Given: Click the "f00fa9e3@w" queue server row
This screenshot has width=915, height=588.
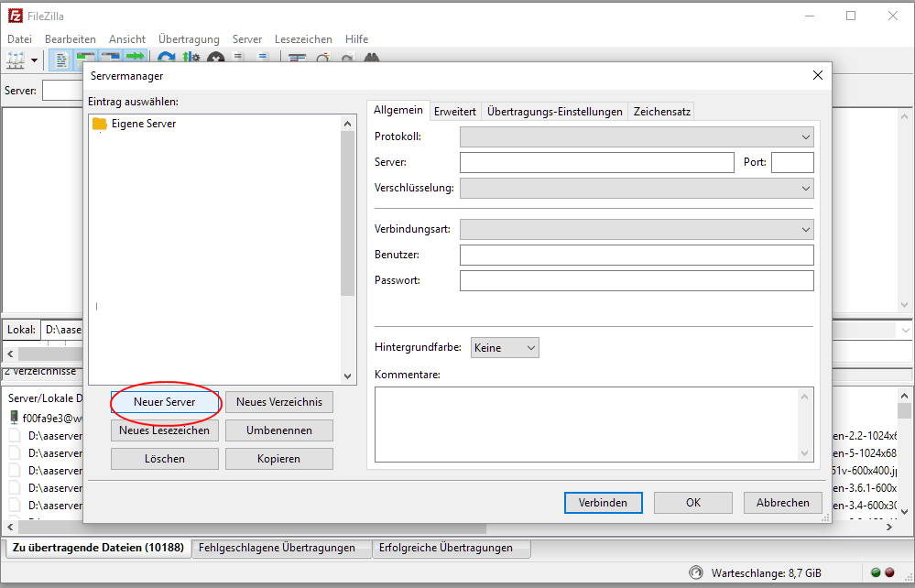Looking at the screenshot, I should [x=46, y=419].
